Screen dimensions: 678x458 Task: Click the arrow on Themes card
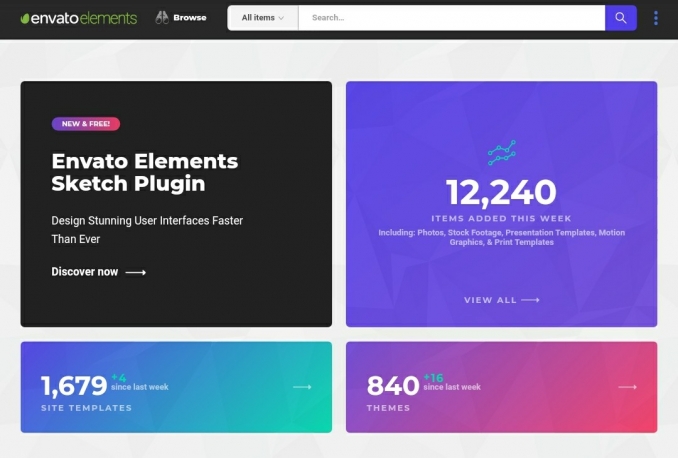(x=627, y=387)
